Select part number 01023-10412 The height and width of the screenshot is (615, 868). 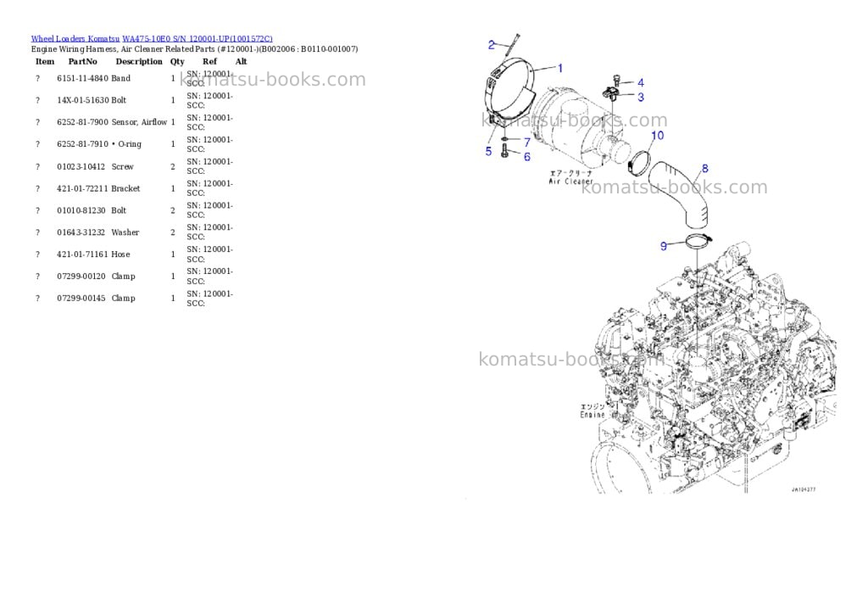[81, 166]
